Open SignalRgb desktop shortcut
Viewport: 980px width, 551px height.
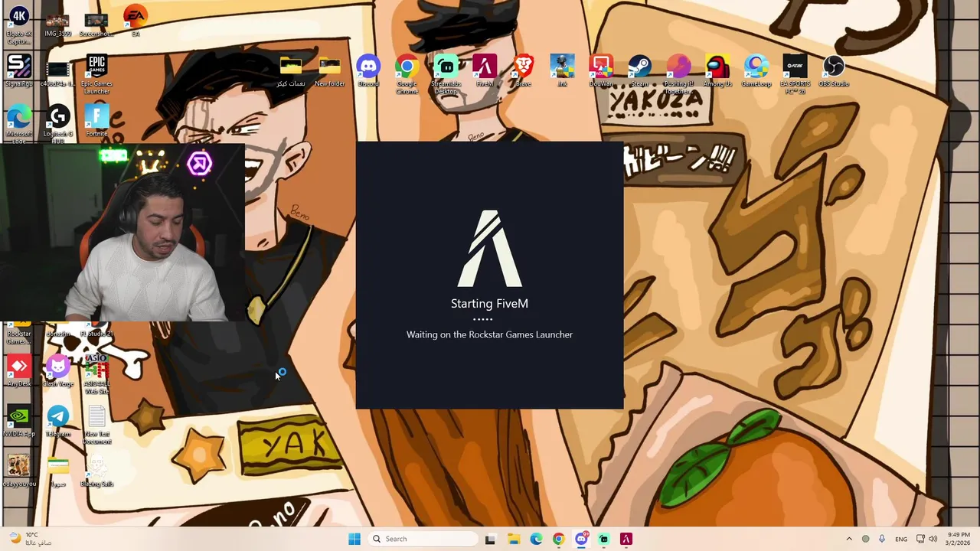point(18,71)
